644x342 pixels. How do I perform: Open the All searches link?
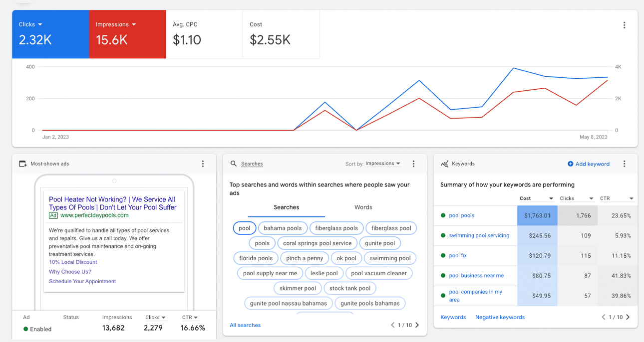point(245,325)
